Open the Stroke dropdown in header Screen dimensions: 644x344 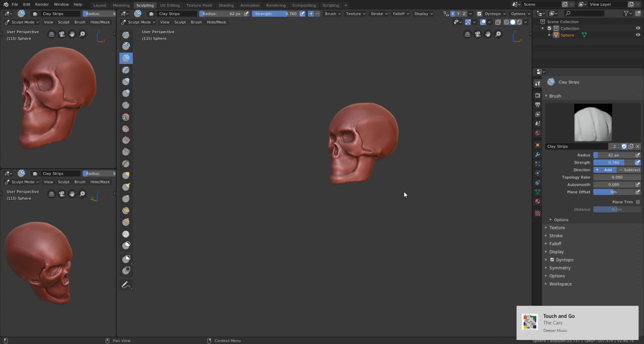pyautogui.click(x=379, y=14)
